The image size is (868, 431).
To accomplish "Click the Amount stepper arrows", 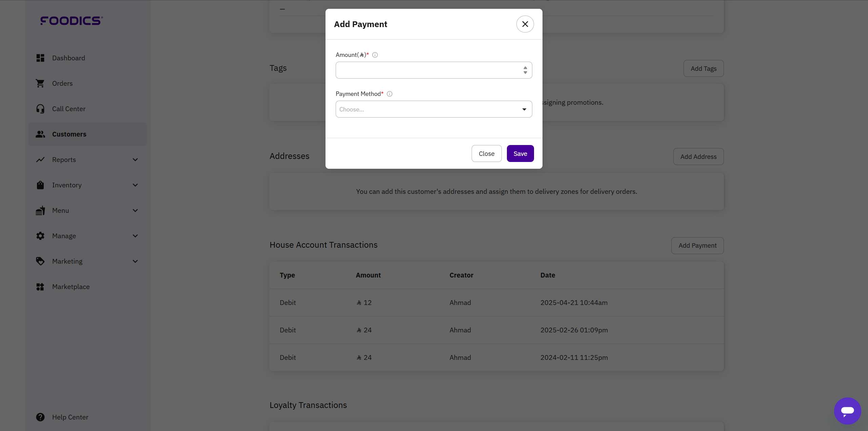I will (525, 70).
